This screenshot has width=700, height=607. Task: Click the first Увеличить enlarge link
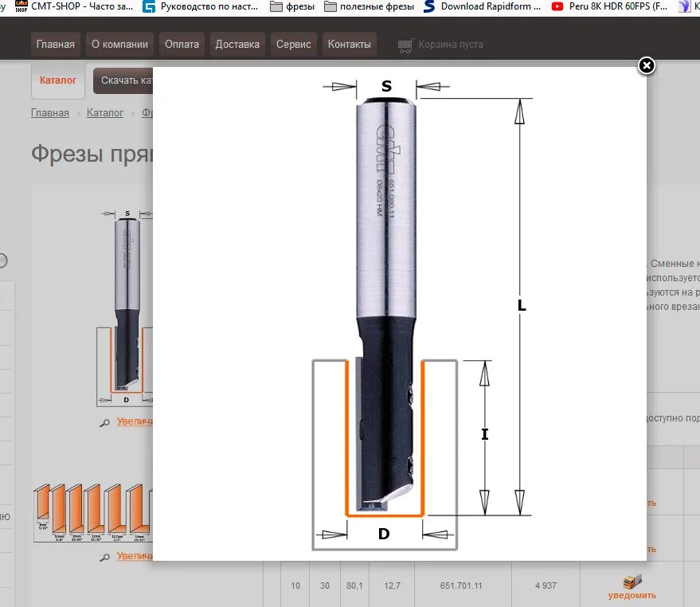[135, 421]
